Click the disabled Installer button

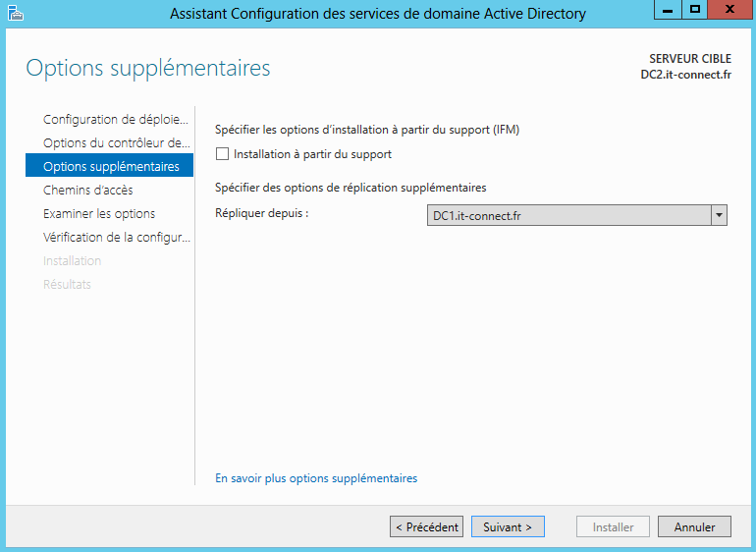613,527
